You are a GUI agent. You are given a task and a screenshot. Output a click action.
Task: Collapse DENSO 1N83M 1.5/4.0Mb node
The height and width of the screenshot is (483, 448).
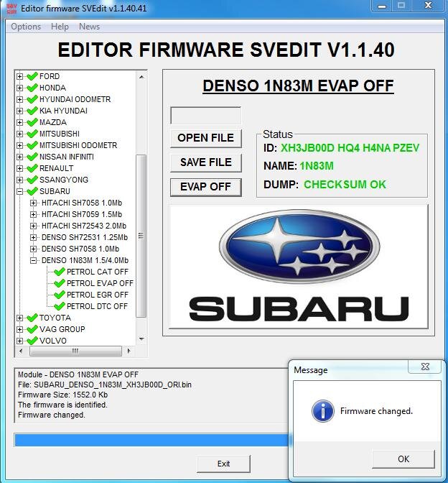33,261
